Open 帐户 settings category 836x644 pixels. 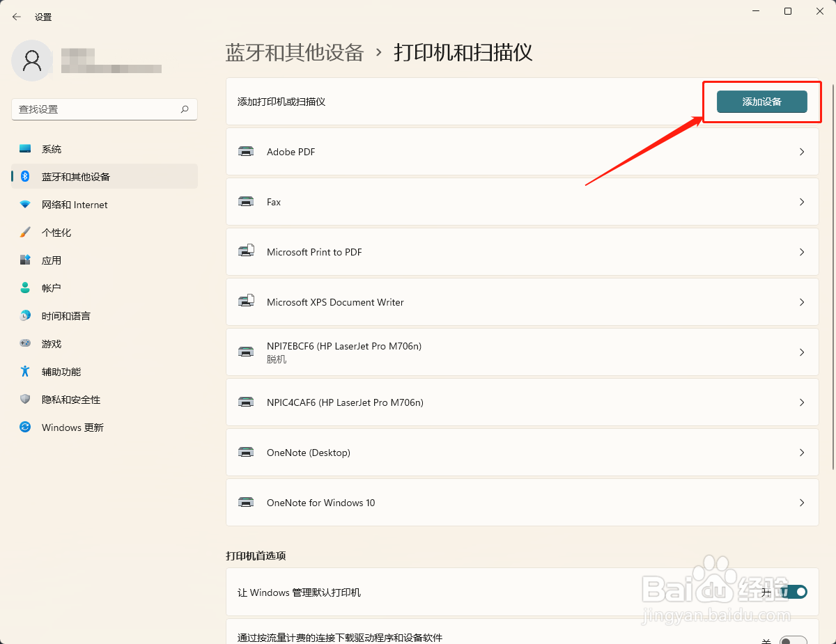pyautogui.click(x=104, y=288)
